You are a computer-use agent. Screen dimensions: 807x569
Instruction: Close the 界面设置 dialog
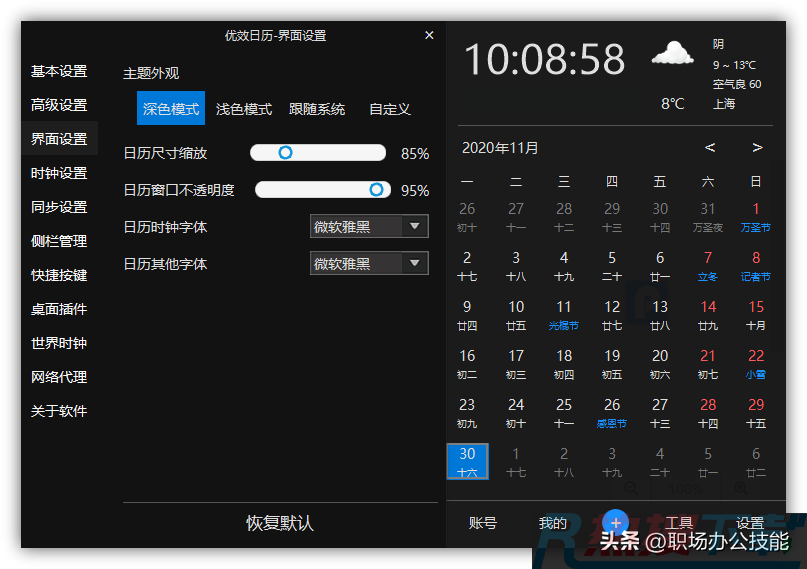coord(429,35)
